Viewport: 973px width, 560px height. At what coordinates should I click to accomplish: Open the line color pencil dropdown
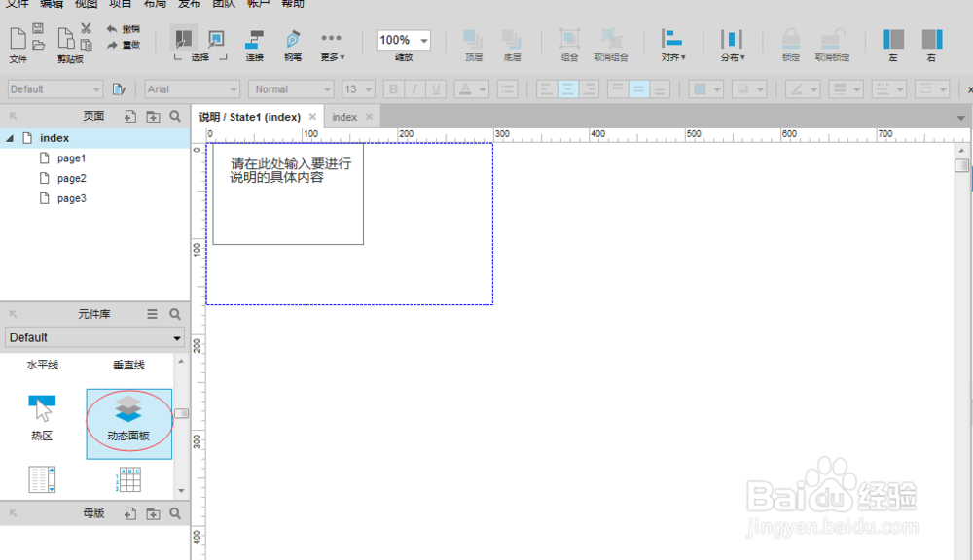pos(803,89)
